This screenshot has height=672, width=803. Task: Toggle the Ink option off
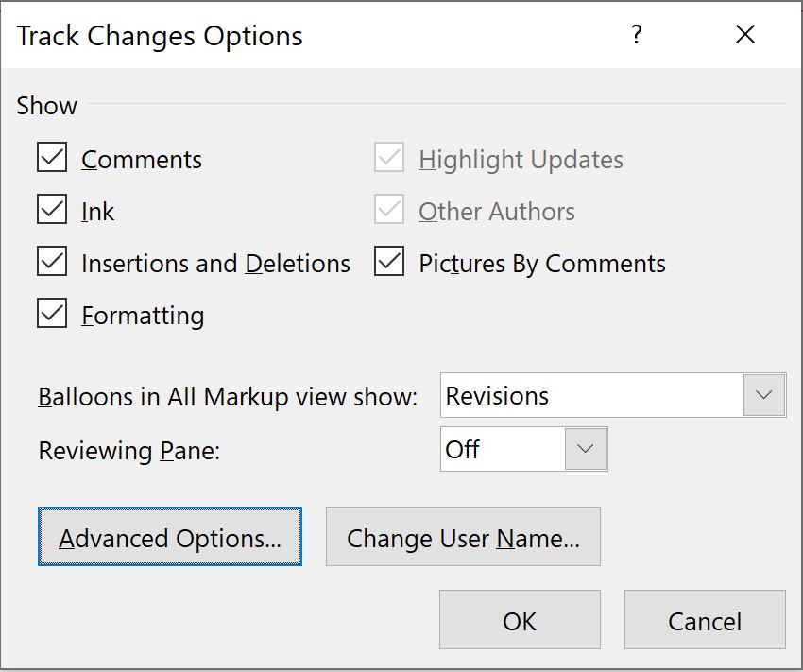tap(54, 210)
